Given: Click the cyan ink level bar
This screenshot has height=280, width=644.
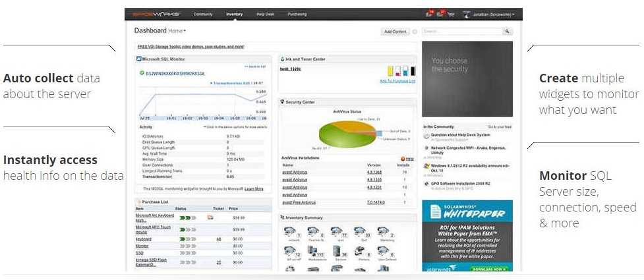Looking at the screenshot, I should 405,71.
